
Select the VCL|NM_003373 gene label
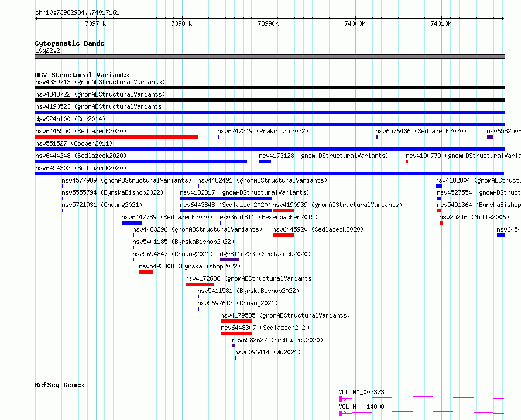point(362,392)
